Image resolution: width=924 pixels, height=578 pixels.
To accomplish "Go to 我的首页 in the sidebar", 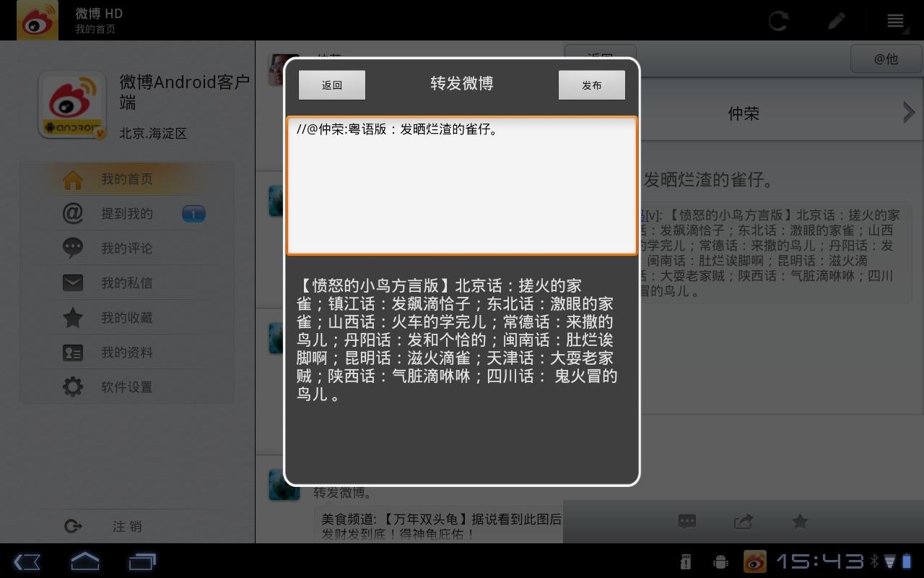I will tap(127, 178).
